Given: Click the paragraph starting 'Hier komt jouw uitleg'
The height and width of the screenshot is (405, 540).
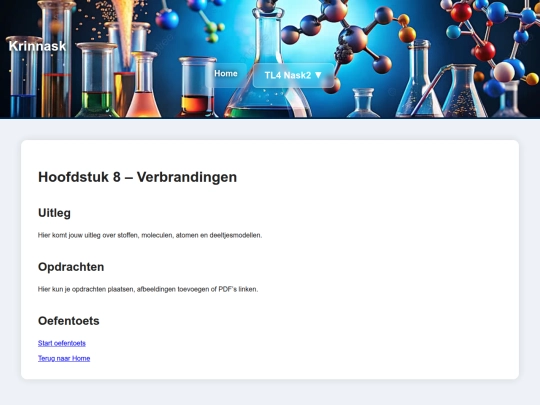Looking at the screenshot, I should pos(150,235).
